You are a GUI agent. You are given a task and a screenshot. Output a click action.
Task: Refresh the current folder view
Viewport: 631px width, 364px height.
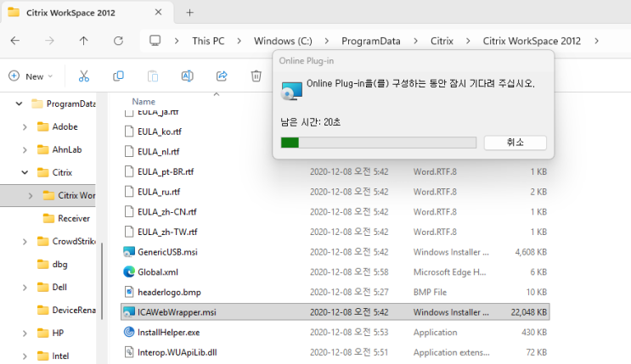tap(118, 41)
